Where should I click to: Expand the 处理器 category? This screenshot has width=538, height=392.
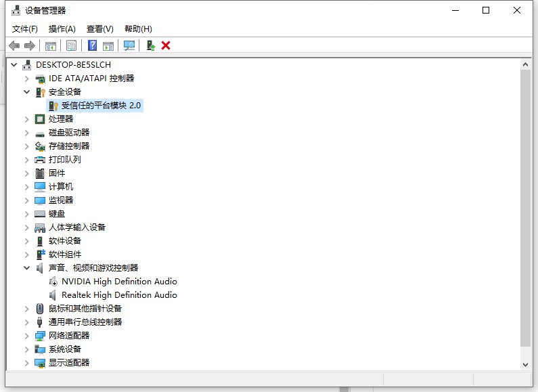pos(27,119)
